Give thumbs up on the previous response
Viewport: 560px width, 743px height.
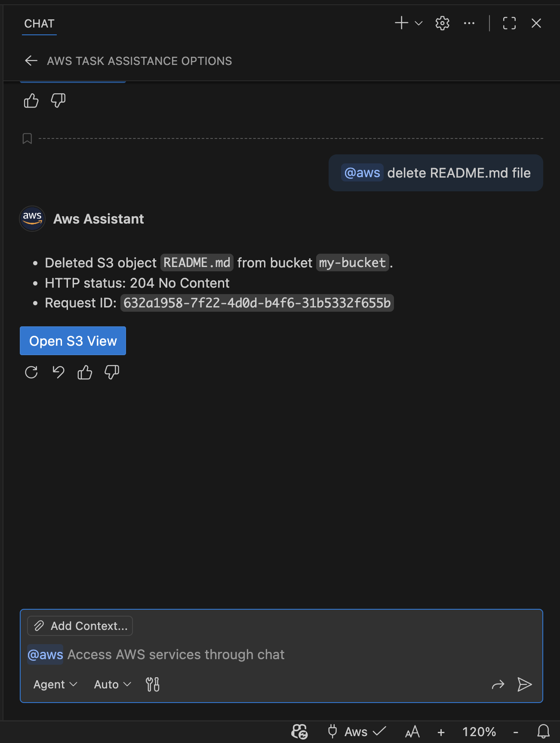[31, 101]
